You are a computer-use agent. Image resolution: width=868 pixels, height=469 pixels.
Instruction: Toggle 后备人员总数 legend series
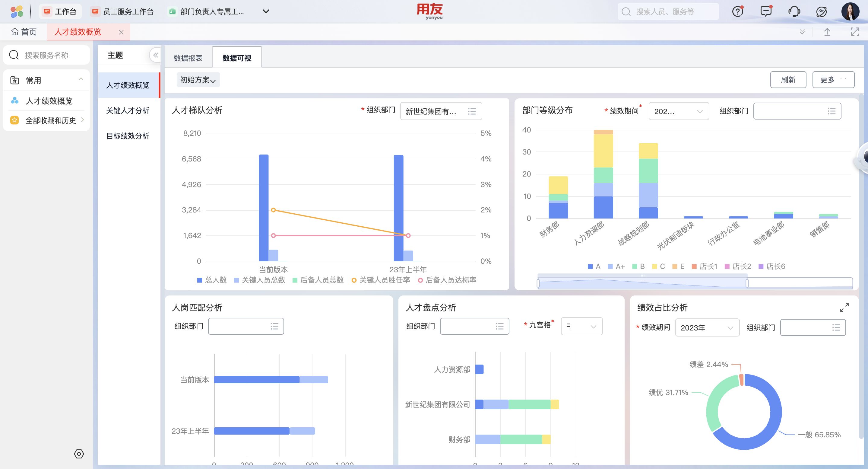click(318, 280)
